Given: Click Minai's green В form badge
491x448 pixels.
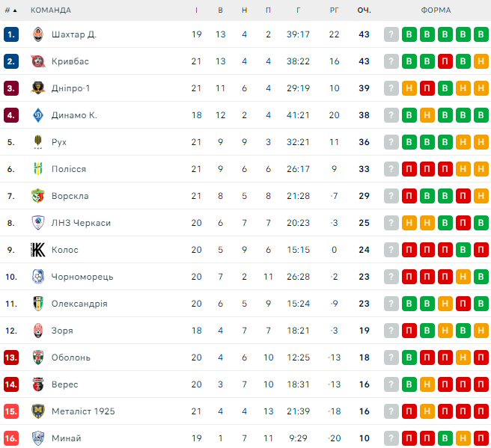Looking at the screenshot, I should [x=445, y=438].
